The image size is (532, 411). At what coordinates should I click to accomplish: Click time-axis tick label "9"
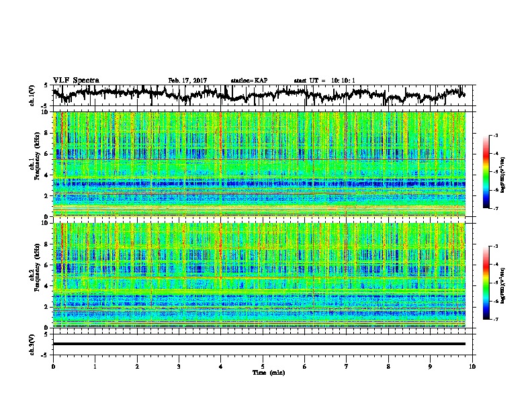coord(430,367)
